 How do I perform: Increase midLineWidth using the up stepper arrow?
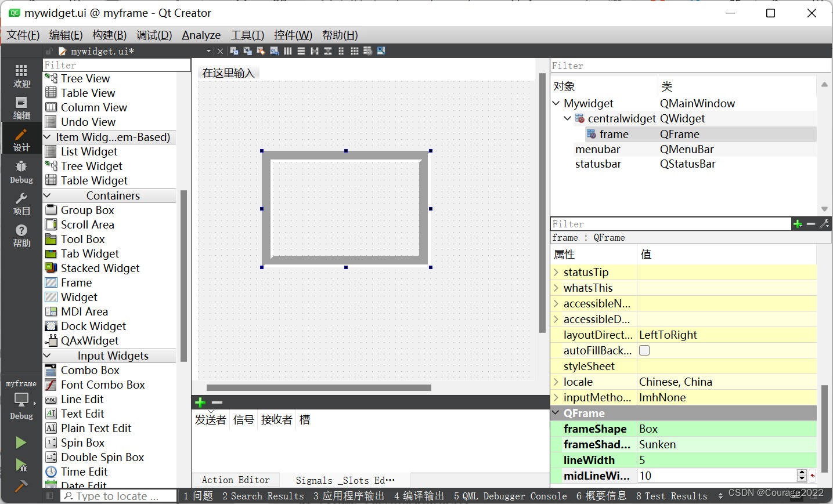tap(802, 472)
